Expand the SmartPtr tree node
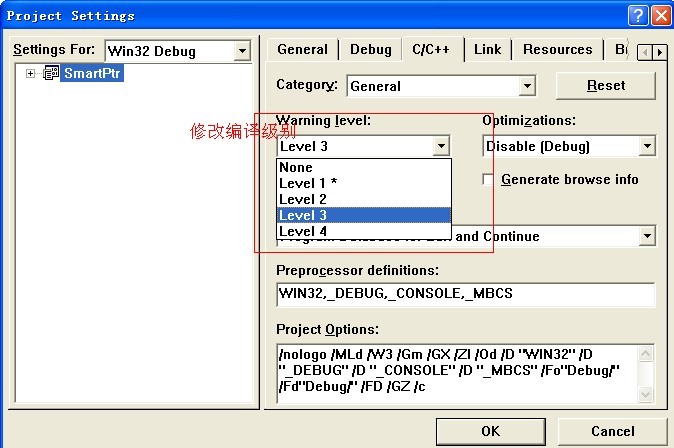The image size is (674, 448). [x=31, y=74]
